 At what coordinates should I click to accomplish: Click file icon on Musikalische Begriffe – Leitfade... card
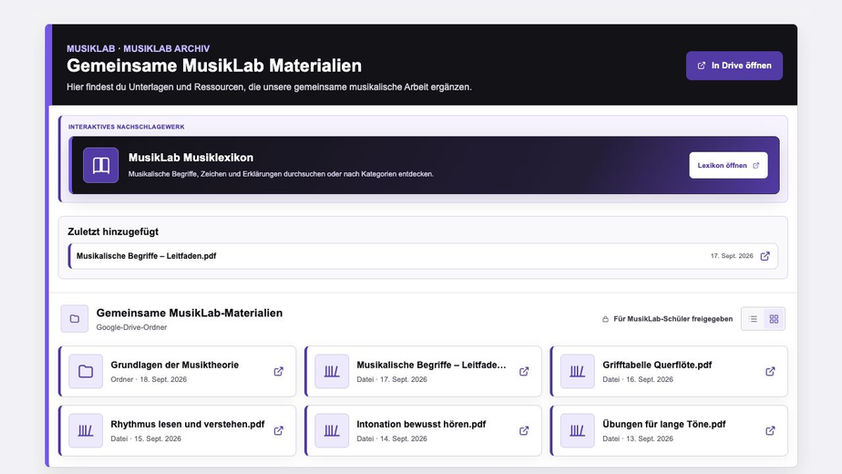point(331,371)
